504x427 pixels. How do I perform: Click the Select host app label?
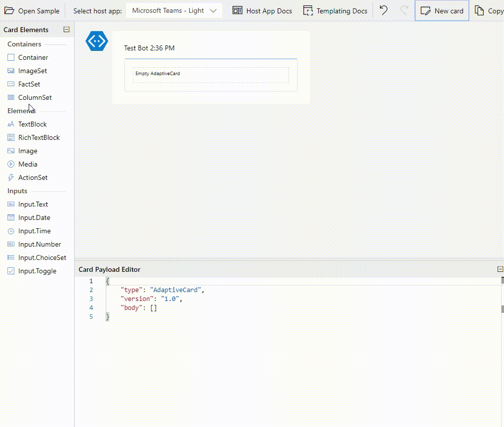pos(97,11)
